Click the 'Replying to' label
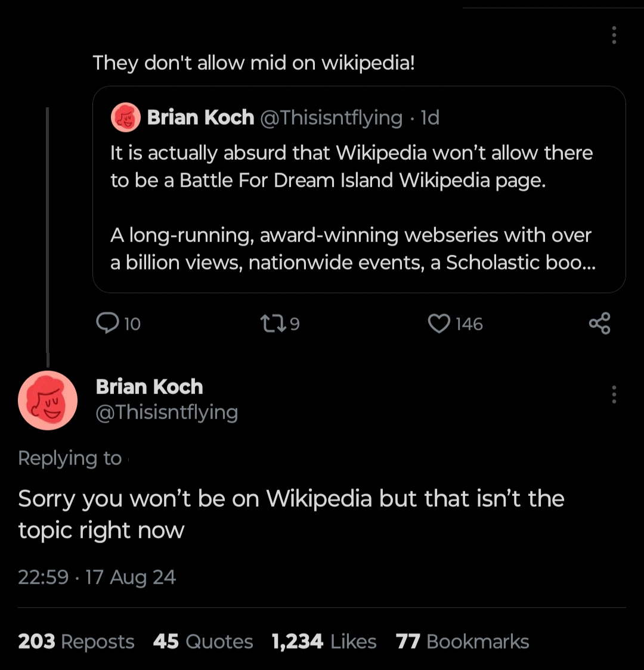644x670 pixels. pos(70,458)
